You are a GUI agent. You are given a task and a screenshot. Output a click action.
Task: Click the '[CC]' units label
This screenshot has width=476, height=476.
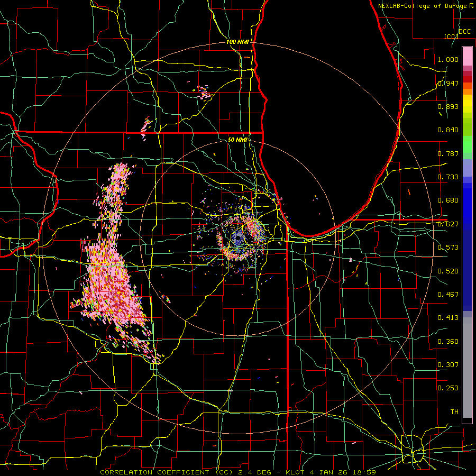pos(451,36)
